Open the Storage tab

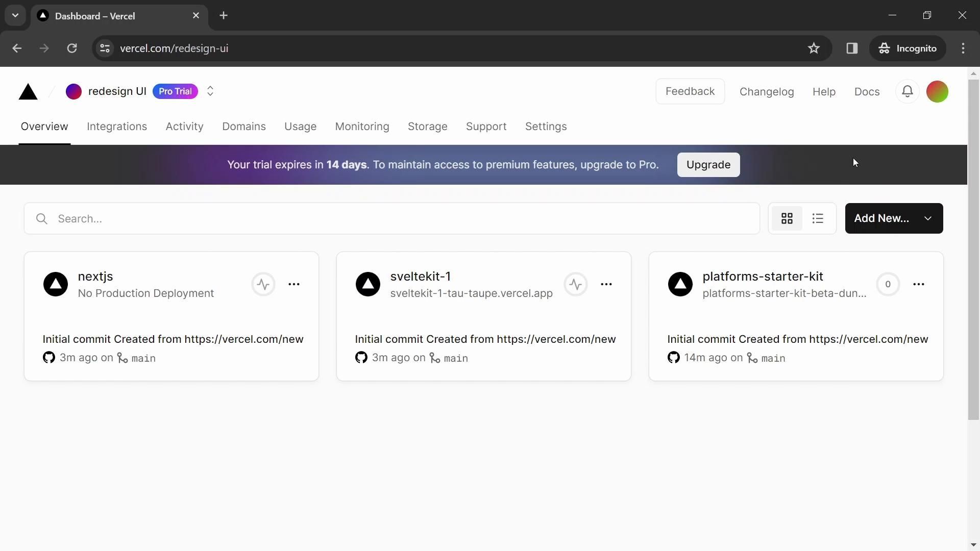[427, 127]
